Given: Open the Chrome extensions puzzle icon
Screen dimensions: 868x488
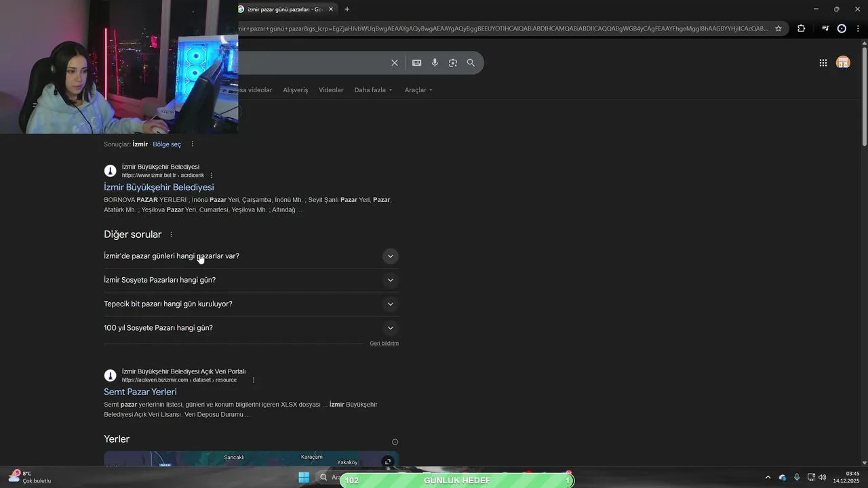Looking at the screenshot, I should click(x=802, y=28).
